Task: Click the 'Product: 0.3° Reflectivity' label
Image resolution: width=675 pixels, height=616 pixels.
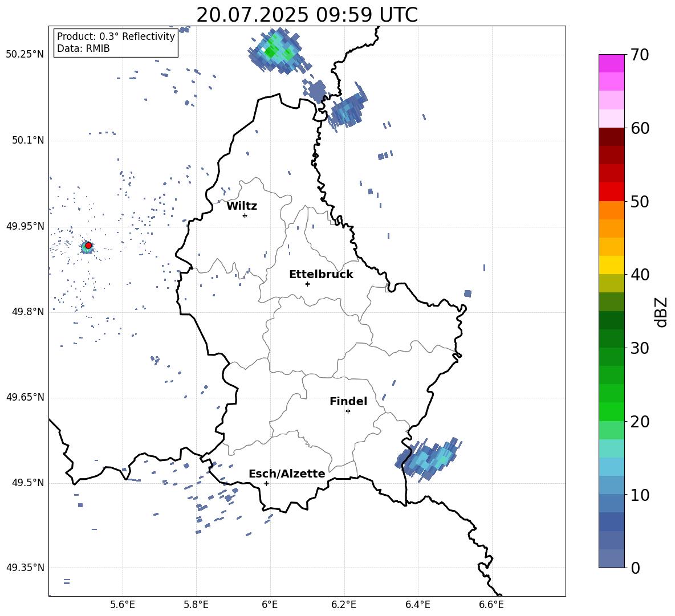Action: pyautogui.click(x=116, y=36)
